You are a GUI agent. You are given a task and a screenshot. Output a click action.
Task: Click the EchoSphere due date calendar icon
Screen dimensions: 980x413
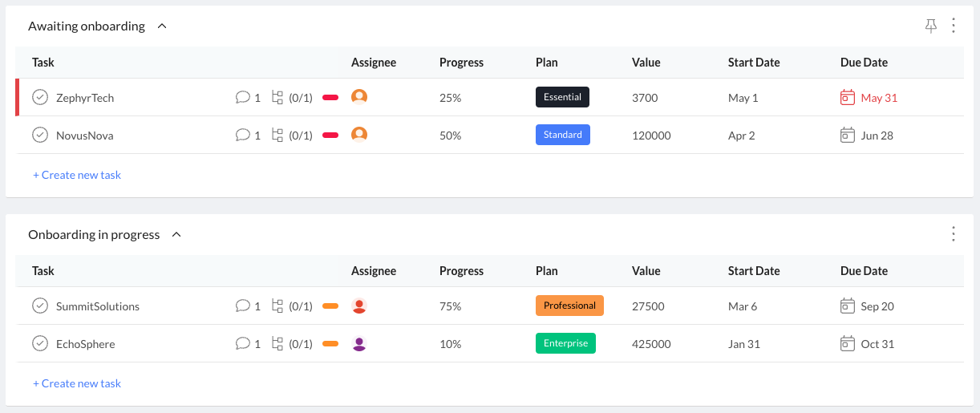pos(847,344)
